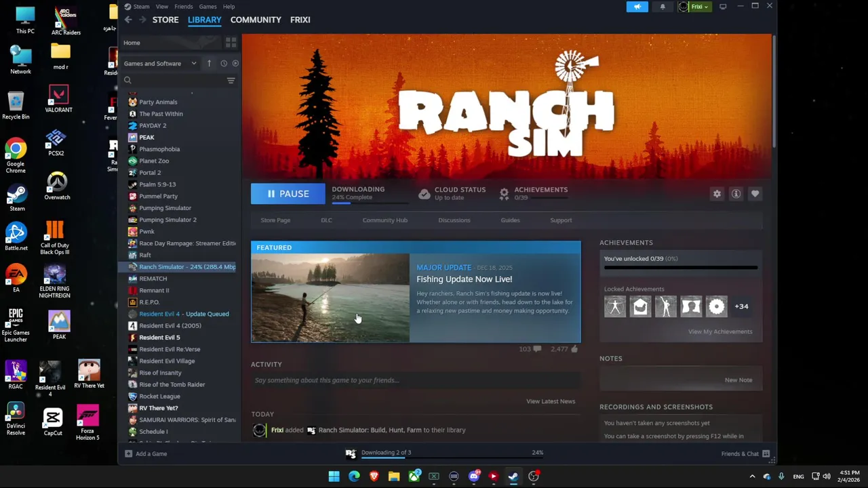
Task: Select the Epic Games Launcher desktop icon
Action: tap(16, 325)
